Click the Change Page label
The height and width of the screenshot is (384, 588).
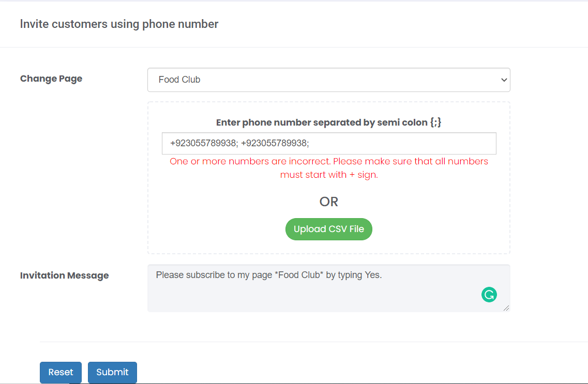pos(51,79)
